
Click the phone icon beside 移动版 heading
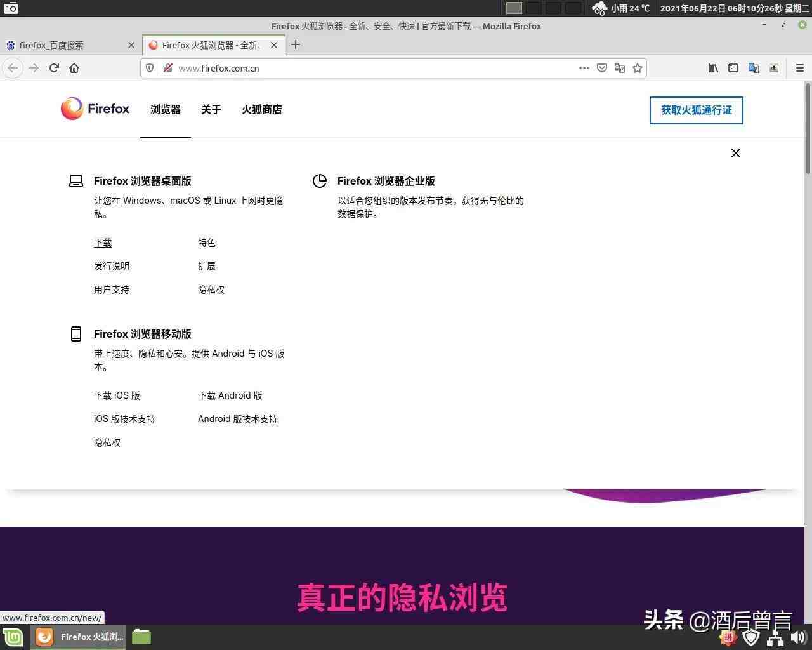(x=76, y=334)
